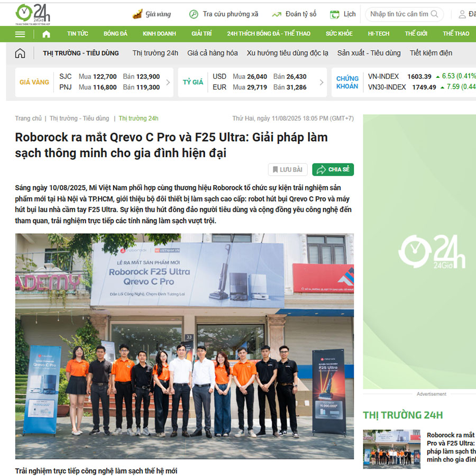Viewport: 476px width, 476px height.
Task: Select Thị trường 24h sub-category tab
Action: tap(155, 53)
